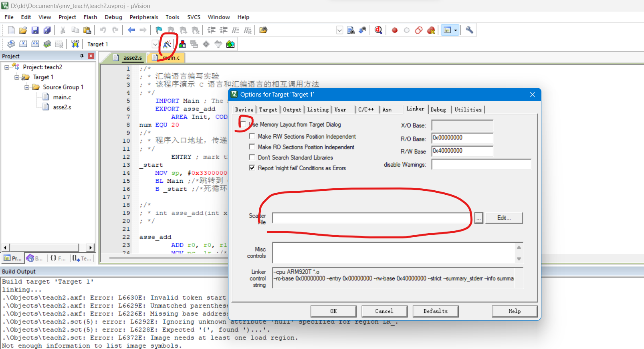Image resolution: width=644 pixels, height=349 pixels.
Task: Insert a breakpoint with the red dot icon
Action: [395, 30]
